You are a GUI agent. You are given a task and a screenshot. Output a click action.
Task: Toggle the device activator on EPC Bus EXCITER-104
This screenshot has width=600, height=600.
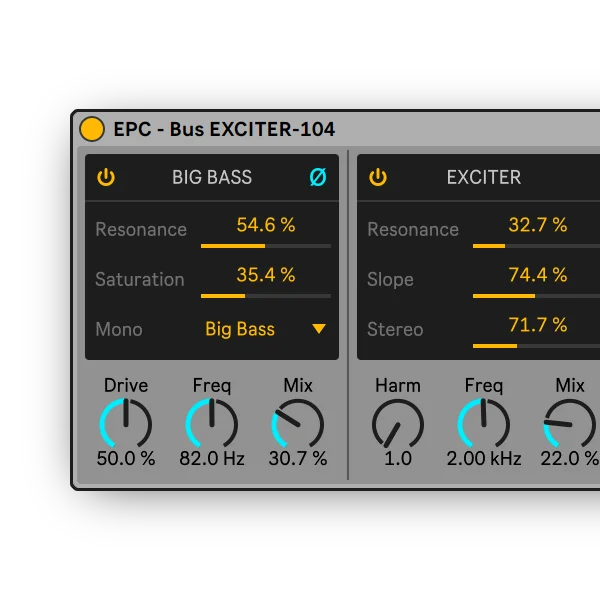point(92,129)
